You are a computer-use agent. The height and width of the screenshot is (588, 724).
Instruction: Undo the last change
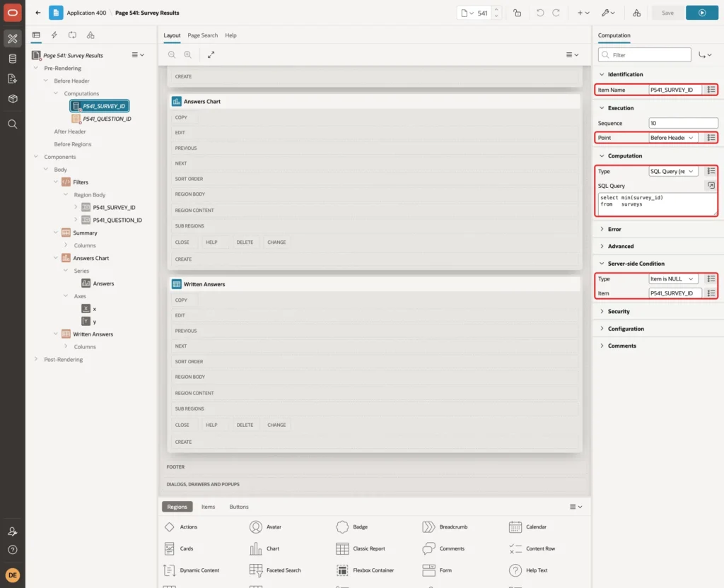click(x=539, y=13)
